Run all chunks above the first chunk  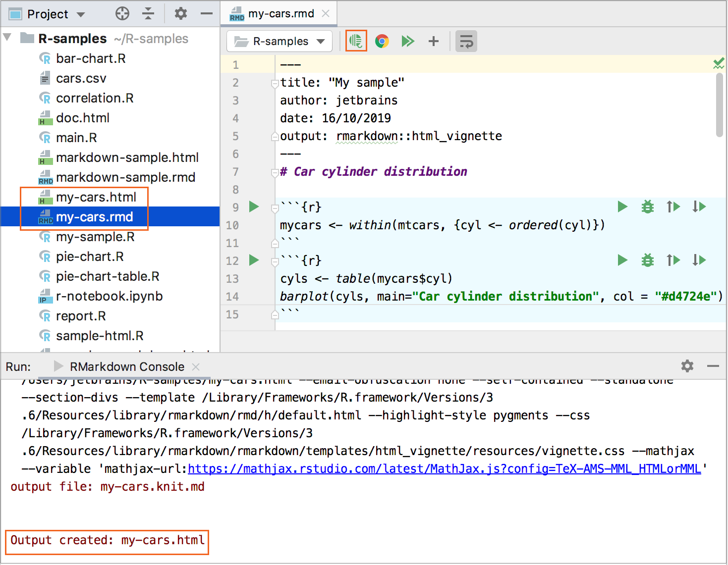point(673,206)
